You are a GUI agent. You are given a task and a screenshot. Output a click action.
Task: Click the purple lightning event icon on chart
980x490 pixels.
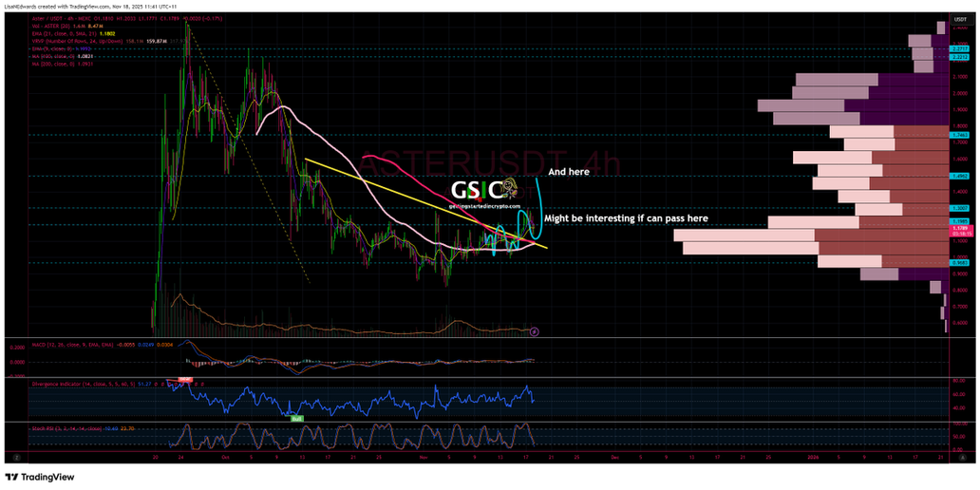coord(535,331)
